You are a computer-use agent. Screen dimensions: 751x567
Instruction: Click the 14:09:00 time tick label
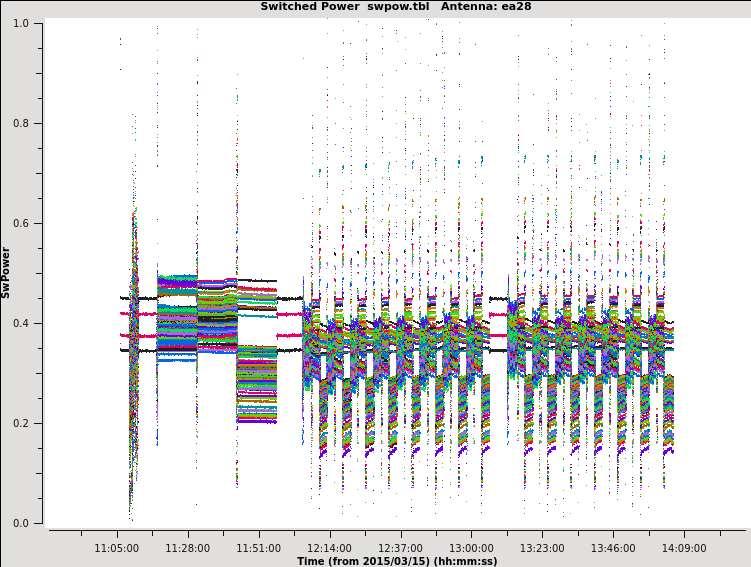point(684,548)
